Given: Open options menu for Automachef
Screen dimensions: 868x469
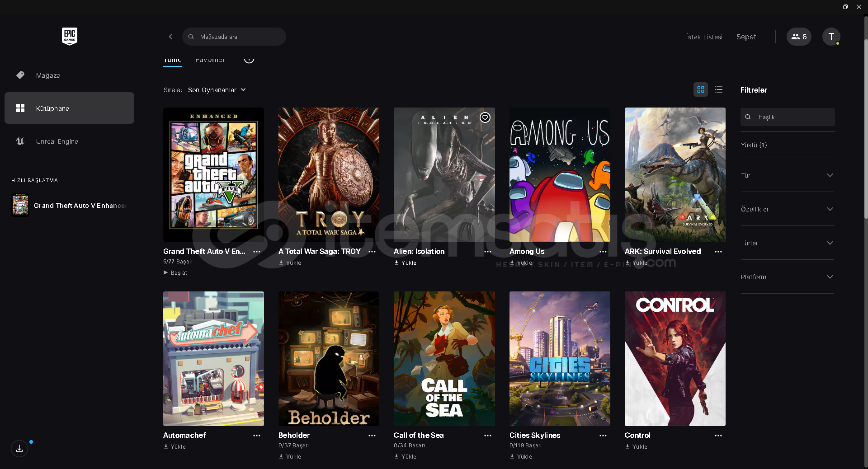Looking at the screenshot, I should pos(257,436).
